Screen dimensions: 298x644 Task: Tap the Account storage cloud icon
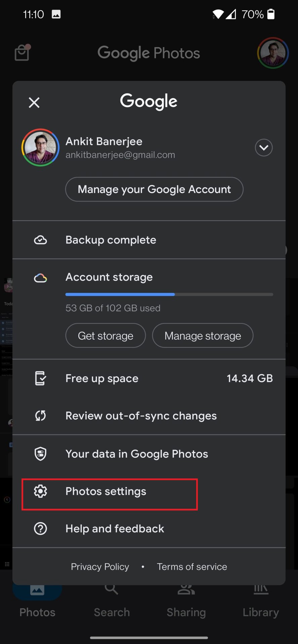(x=40, y=278)
